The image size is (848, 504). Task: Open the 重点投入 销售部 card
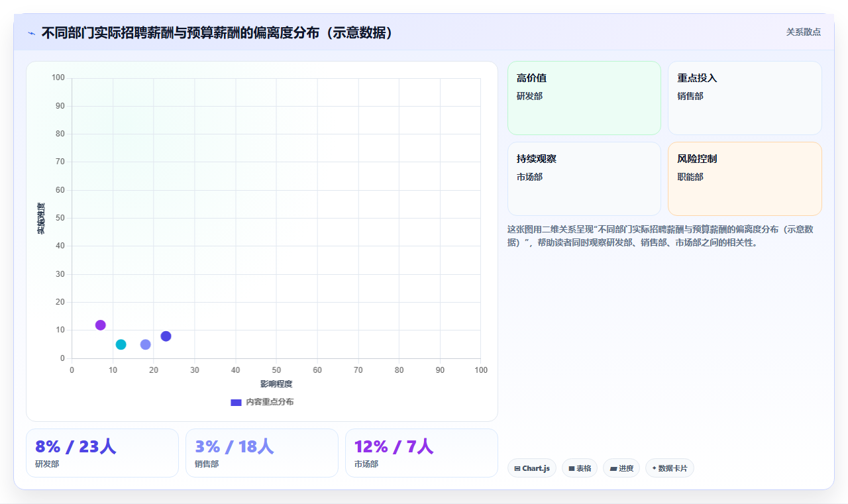tap(745, 98)
